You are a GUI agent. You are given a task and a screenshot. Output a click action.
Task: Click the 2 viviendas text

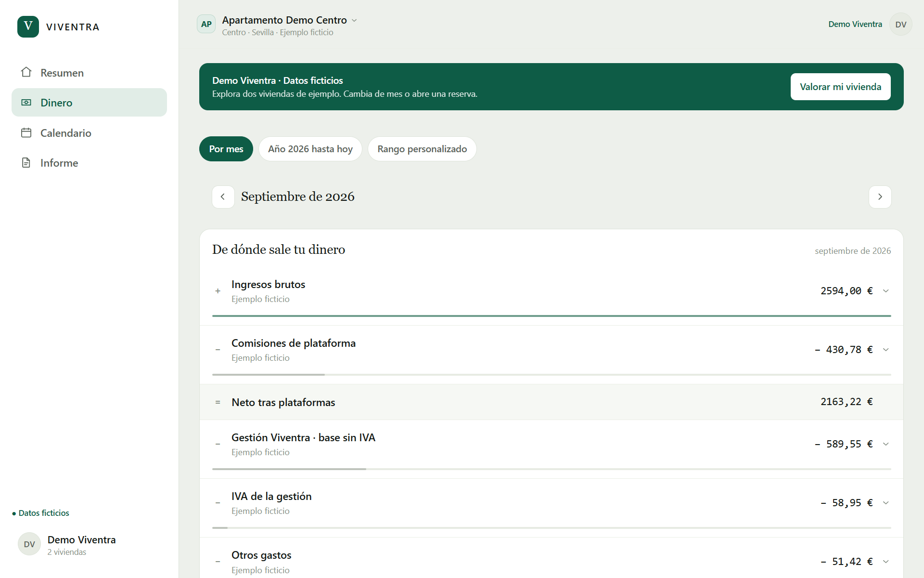[x=66, y=552]
